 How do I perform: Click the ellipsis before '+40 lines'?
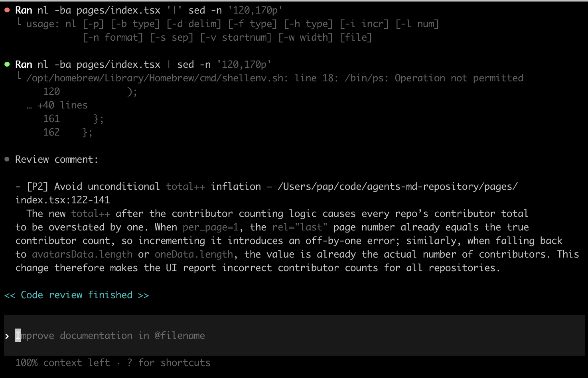click(29, 106)
